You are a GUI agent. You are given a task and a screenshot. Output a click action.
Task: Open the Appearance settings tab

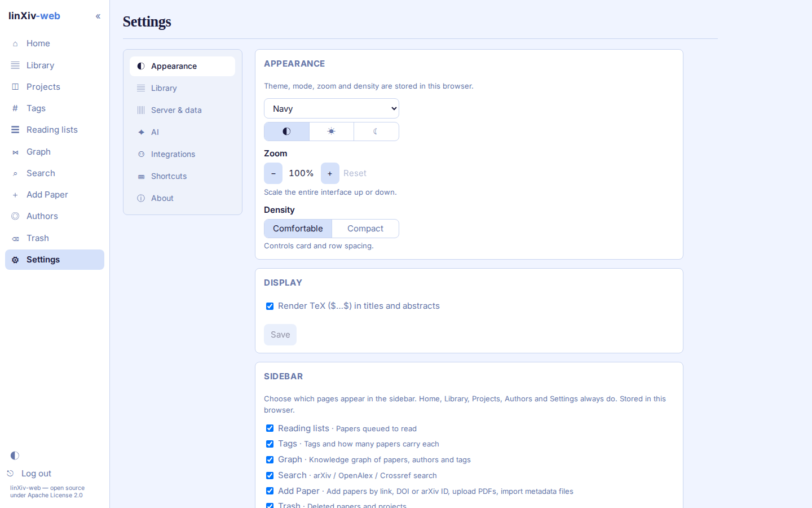182,66
